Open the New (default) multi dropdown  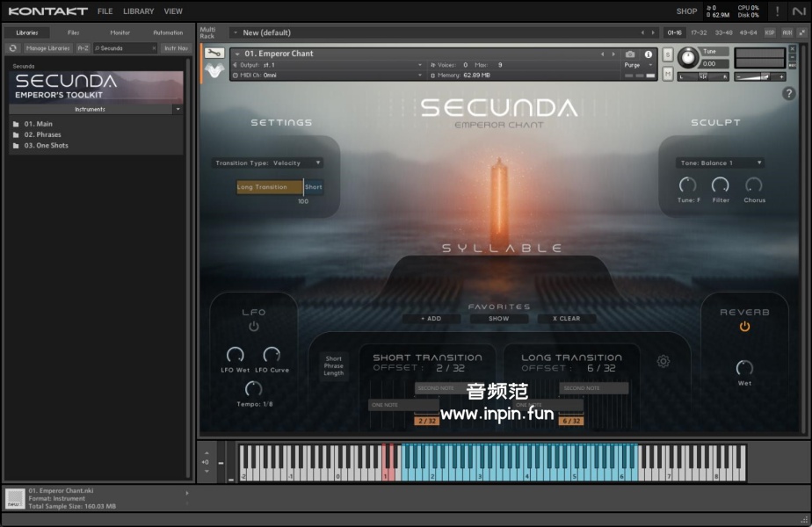tap(236, 32)
